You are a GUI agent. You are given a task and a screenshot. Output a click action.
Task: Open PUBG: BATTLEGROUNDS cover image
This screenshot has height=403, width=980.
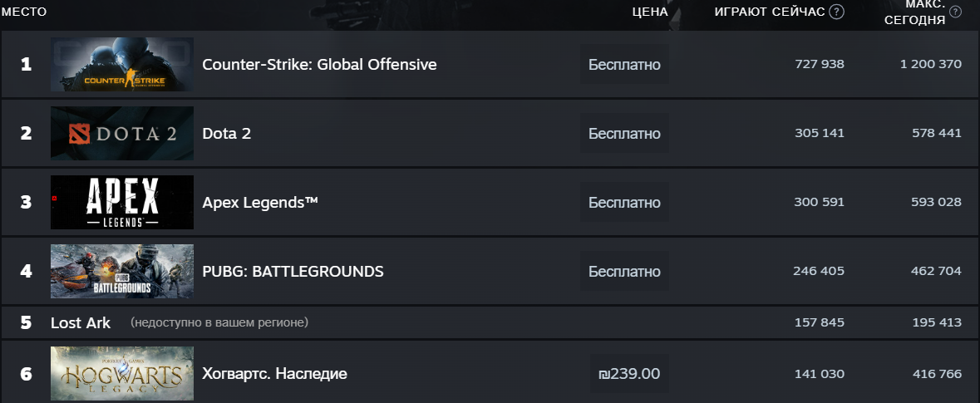point(122,271)
